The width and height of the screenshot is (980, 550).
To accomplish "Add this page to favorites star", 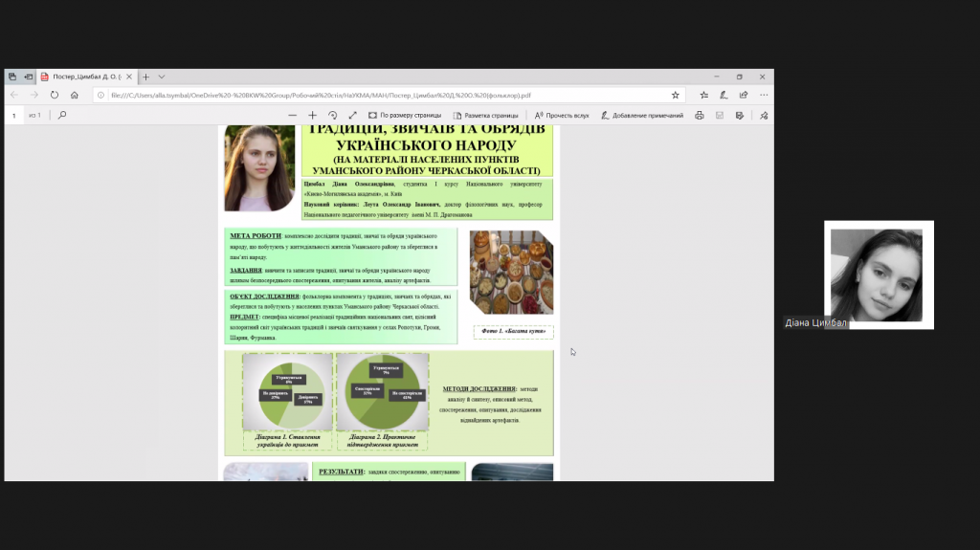I will [x=675, y=95].
